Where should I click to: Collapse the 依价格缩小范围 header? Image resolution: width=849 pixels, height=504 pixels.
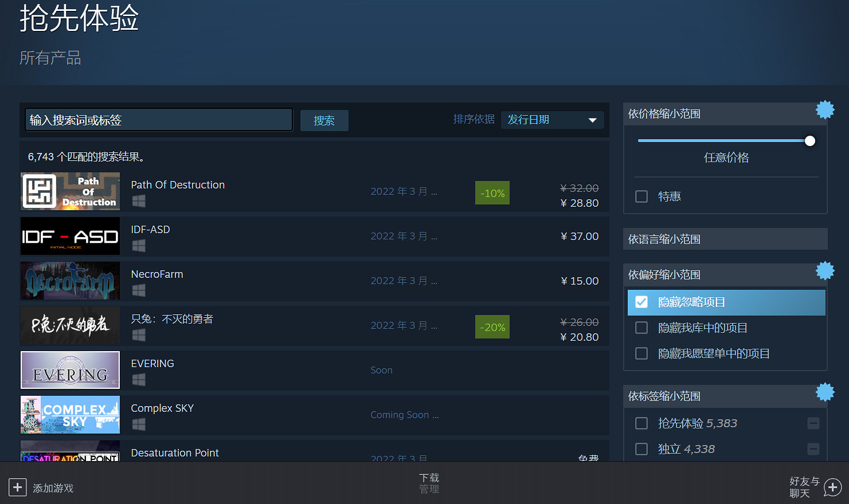pos(717,114)
